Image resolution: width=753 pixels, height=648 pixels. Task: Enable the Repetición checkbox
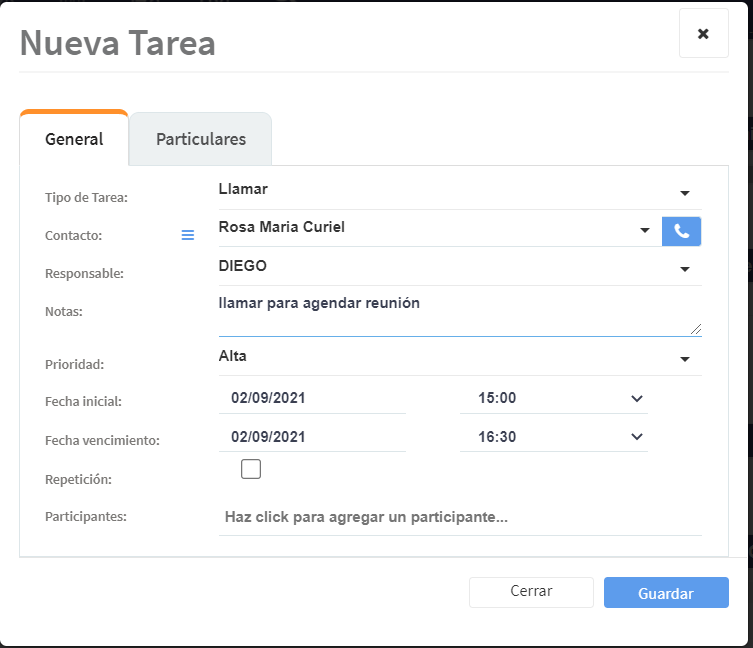(251, 469)
